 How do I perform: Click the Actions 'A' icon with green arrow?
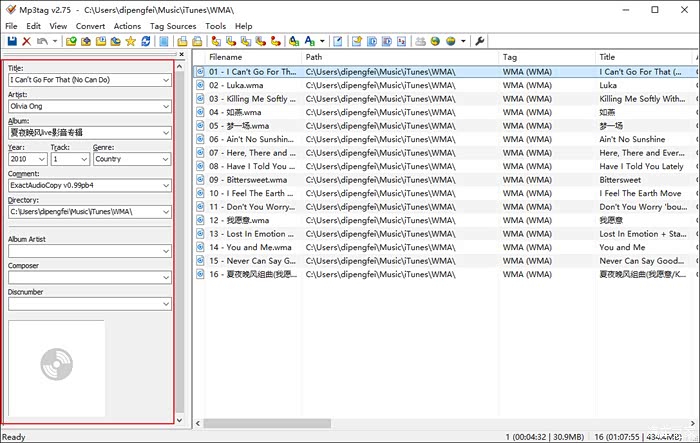coord(309,41)
